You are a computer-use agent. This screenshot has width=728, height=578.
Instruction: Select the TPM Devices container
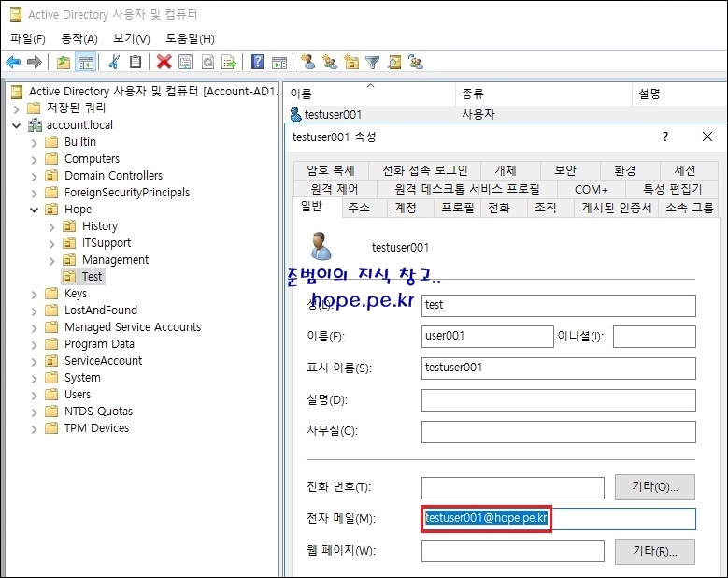(x=96, y=428)
